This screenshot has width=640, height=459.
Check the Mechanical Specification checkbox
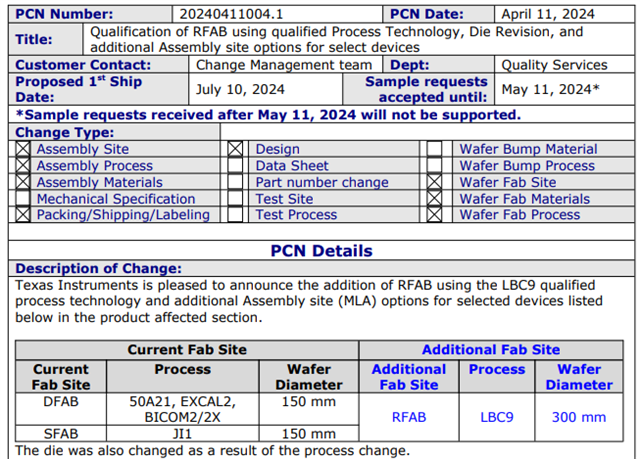tap(23, 198)
